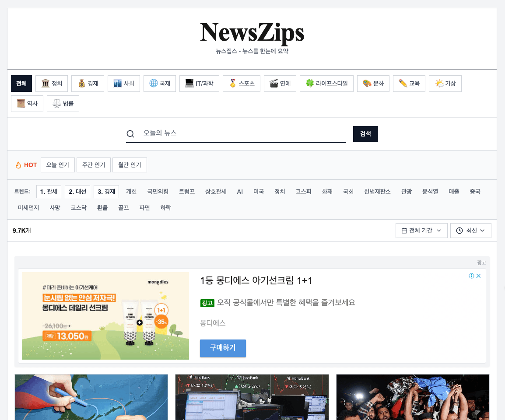Open the ad info icon
Screen dimensions: 505x420
click(x=471, y=276)
